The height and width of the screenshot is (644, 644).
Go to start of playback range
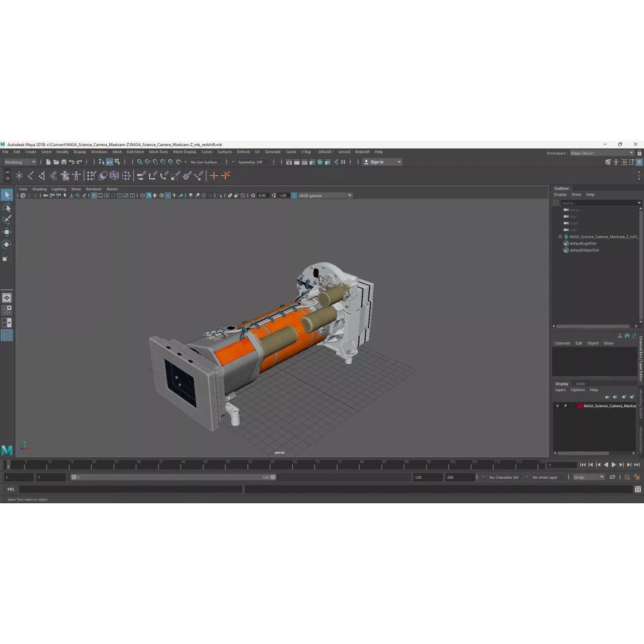(583, 465)
